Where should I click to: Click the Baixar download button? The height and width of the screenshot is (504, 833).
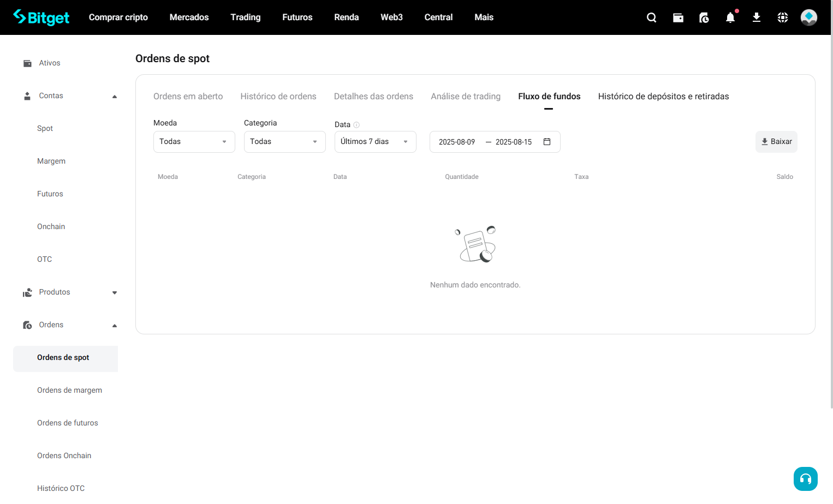pyautogui.click(x=776, y=142)
